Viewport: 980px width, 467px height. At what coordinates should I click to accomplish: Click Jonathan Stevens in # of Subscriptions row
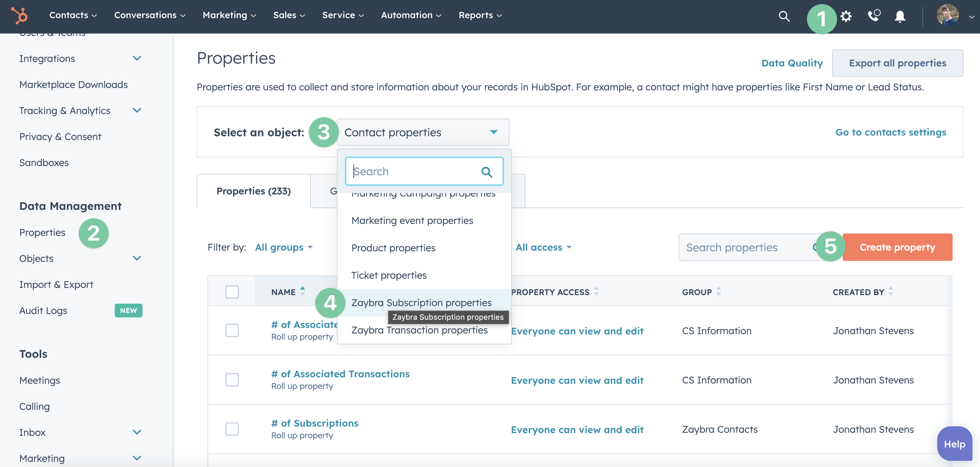coord(873,429)
